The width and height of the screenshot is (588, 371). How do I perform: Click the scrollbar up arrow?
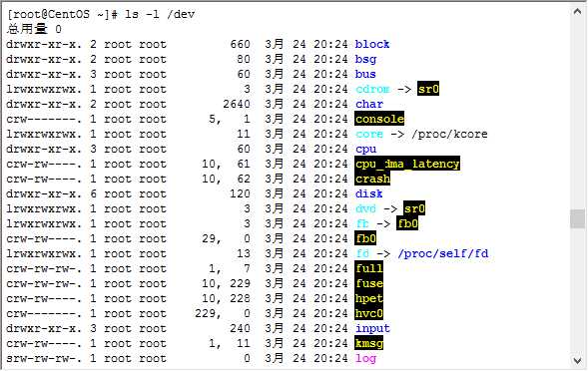577,12
